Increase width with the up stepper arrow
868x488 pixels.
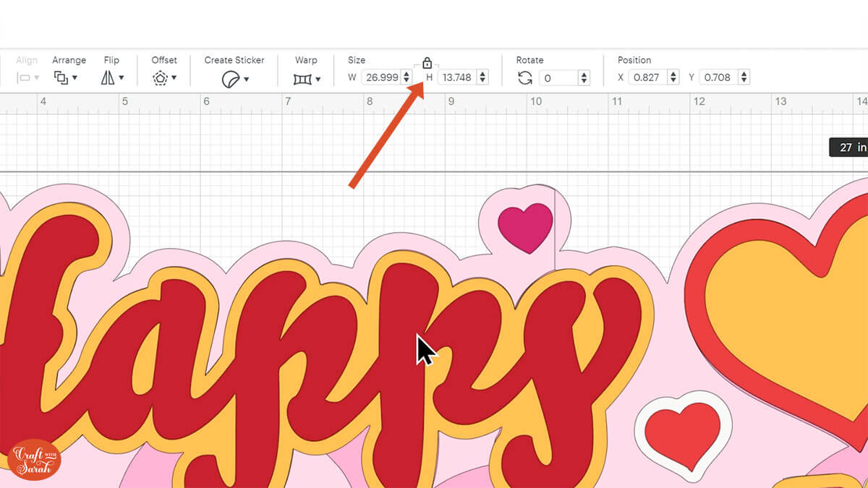[407, 74]
